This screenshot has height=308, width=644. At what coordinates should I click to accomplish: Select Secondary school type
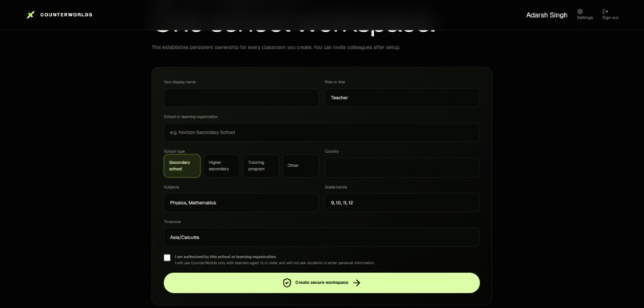point(182,166)
